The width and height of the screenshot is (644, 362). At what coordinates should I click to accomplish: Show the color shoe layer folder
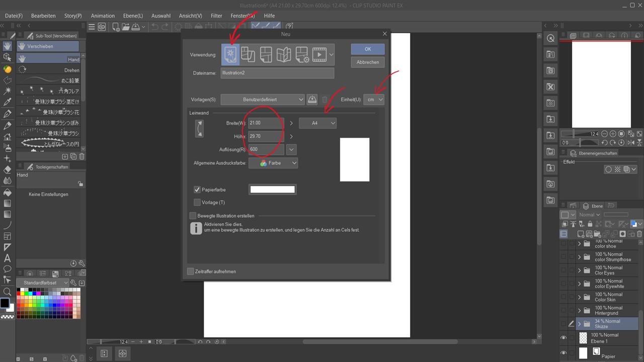pos(563,244)
